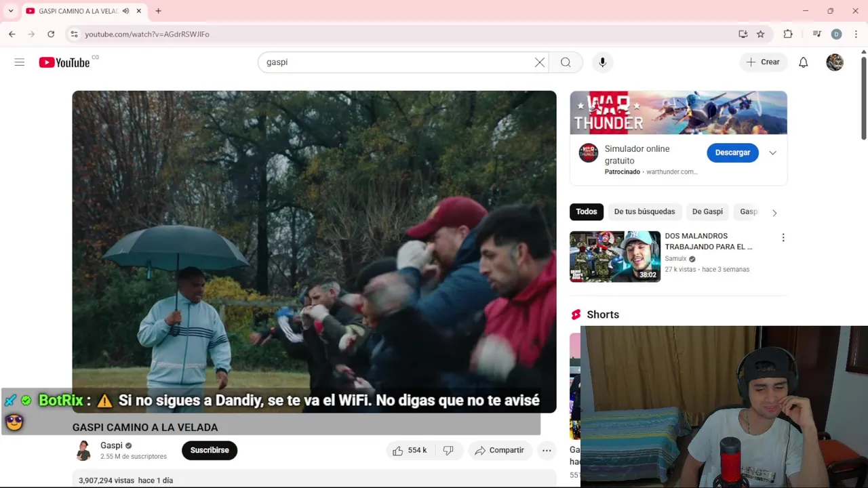
Task: Click the Suscribirse button
Action: (210, 450)
